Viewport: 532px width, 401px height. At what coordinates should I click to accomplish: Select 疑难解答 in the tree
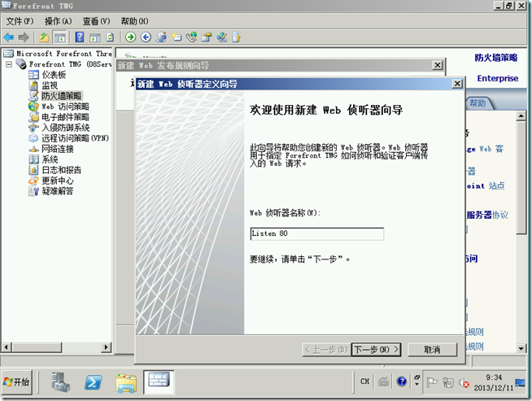click(x=57, y=191)
